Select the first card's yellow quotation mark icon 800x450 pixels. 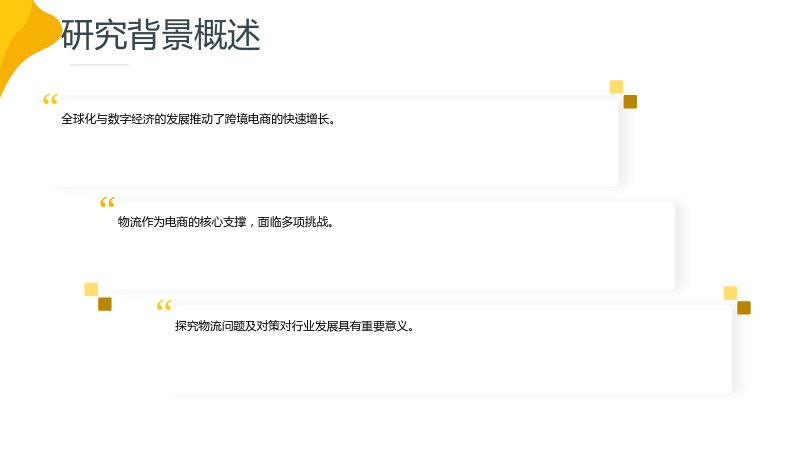[x=51, y=99]
